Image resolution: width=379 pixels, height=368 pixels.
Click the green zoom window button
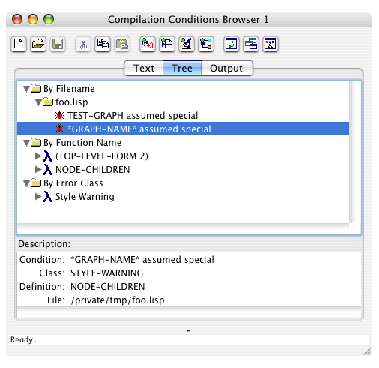(49, 19)
